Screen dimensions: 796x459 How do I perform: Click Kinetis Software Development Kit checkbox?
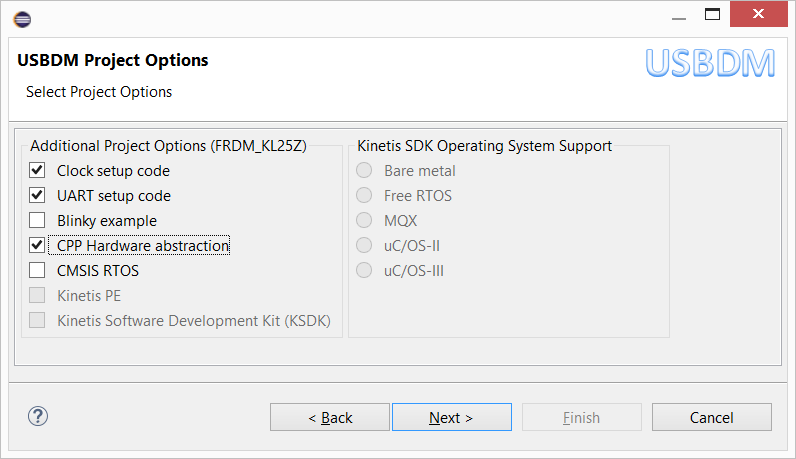pos(38,321)
